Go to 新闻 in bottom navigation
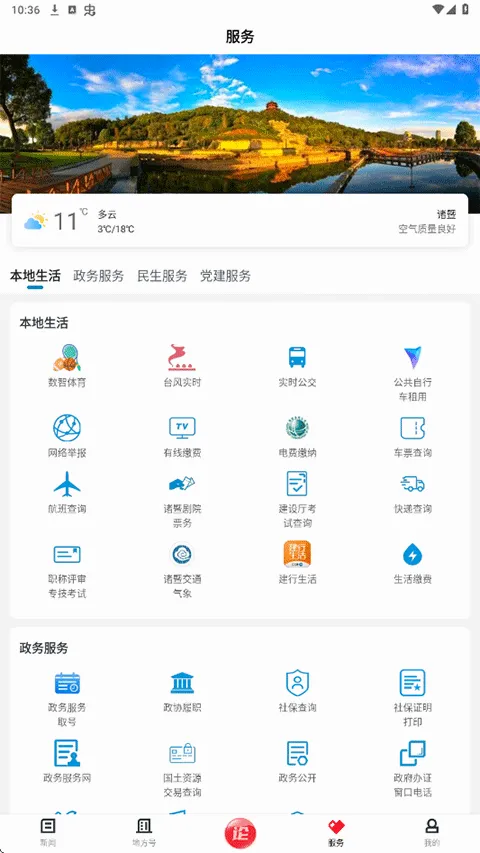This screenshot has width=480, height=853. pyautogui.click(x=48, y=833)
